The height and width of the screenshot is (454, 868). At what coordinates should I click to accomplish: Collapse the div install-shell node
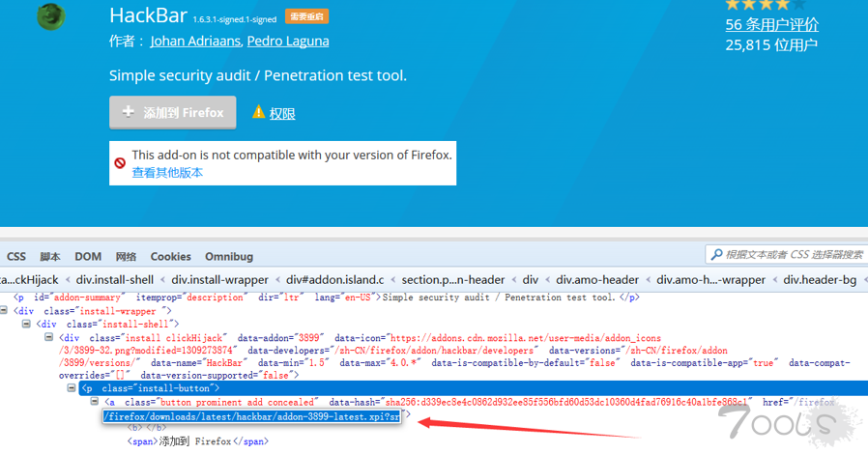click(26, 324)
